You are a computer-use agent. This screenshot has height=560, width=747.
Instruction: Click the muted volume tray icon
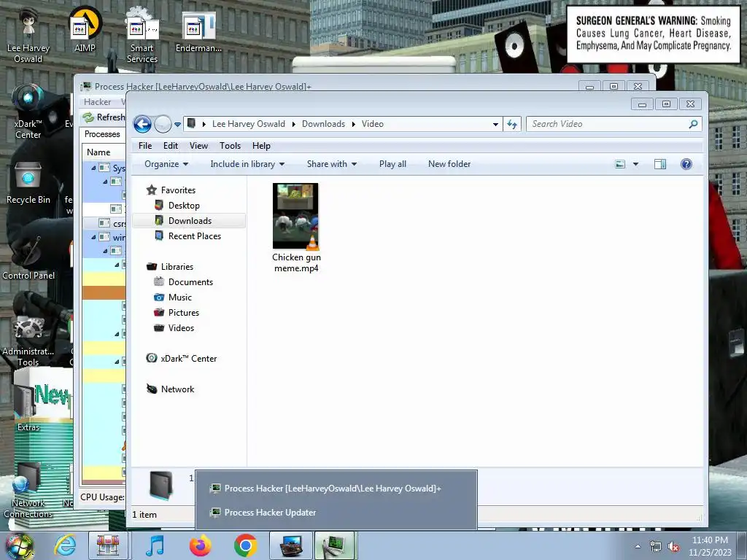click(x=673, y=547)
